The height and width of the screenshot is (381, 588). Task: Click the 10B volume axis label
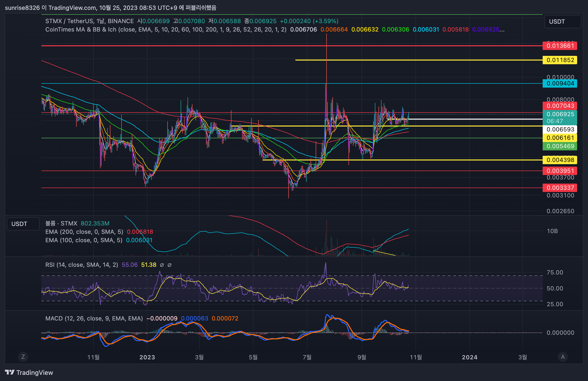[552, 231]
